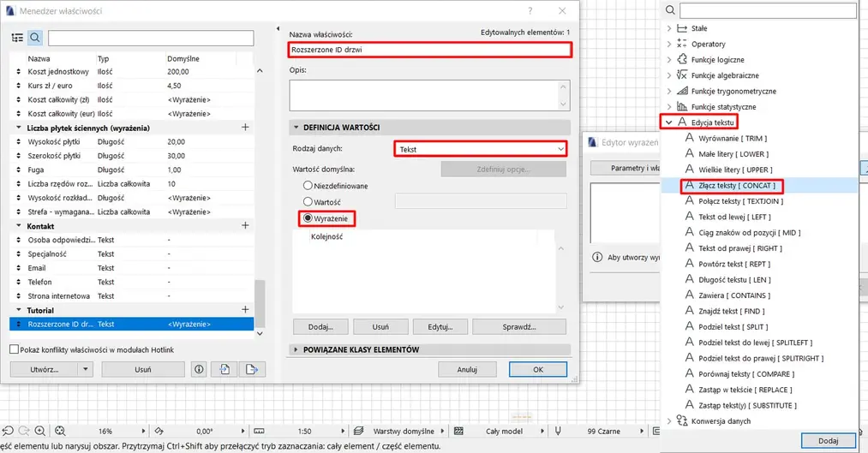The width and height of the screenshot is (868, 453).
Task: Click the info icon in Edytor wyrażeń
Action: [597, 257]
